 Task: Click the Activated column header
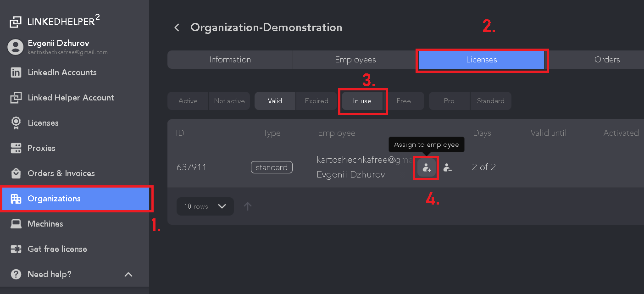point(621,133)
